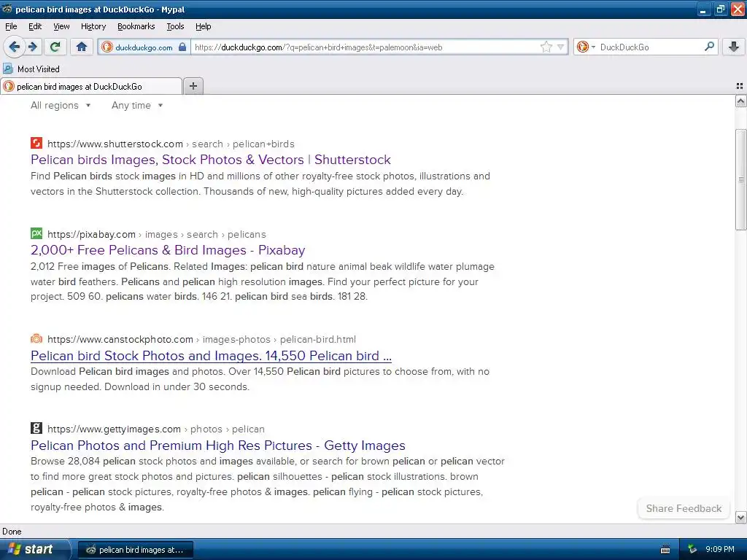The height and width of the screenshot is (560, 747).
Task: Click the Getty Images favicon
Action: (36, 428)
